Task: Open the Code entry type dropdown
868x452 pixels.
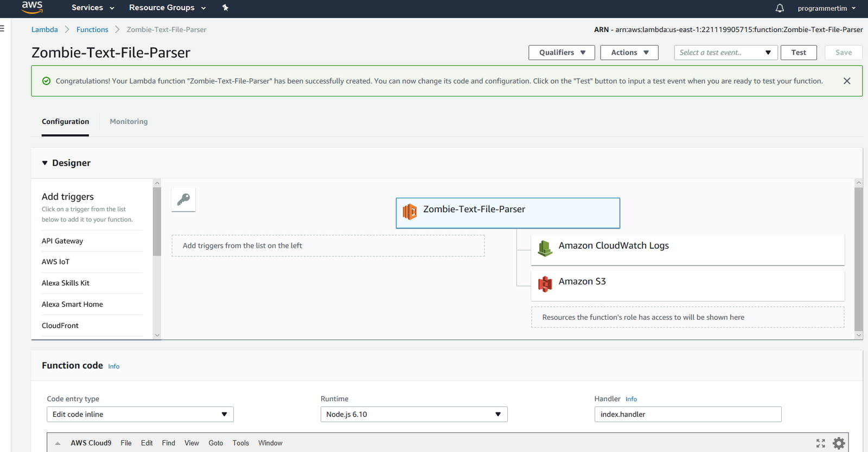Action: point(140,415)
